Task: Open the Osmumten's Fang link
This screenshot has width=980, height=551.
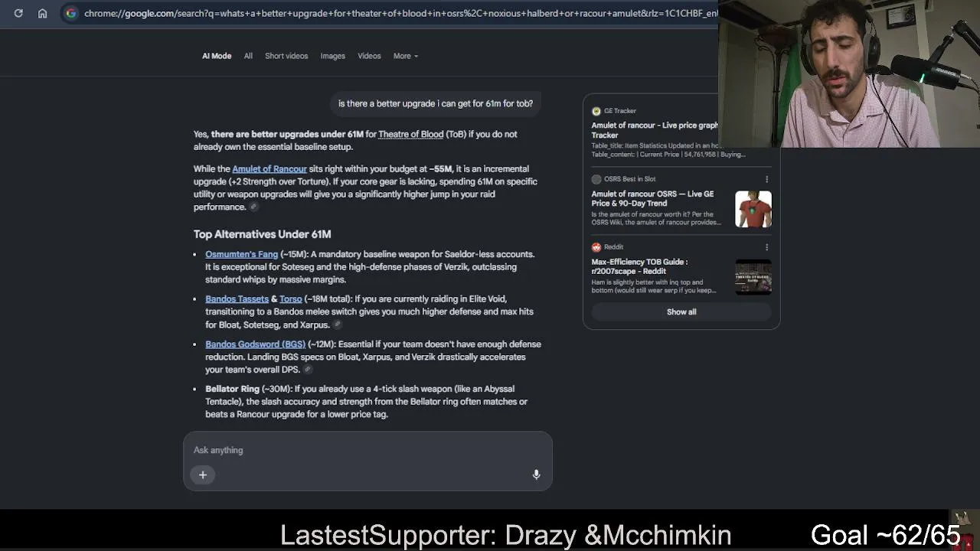Action: click(x=241, y=254)
